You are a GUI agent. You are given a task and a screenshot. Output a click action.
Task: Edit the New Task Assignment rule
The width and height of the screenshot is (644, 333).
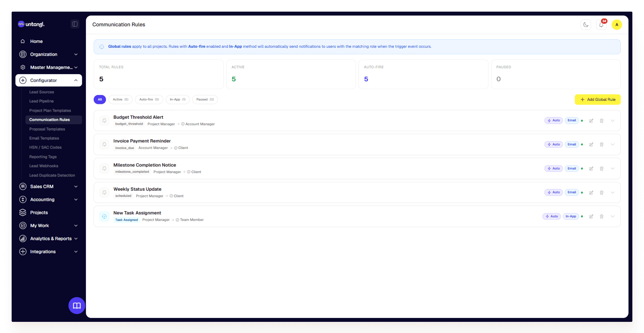pyautogui.click(x=591, y=216)
